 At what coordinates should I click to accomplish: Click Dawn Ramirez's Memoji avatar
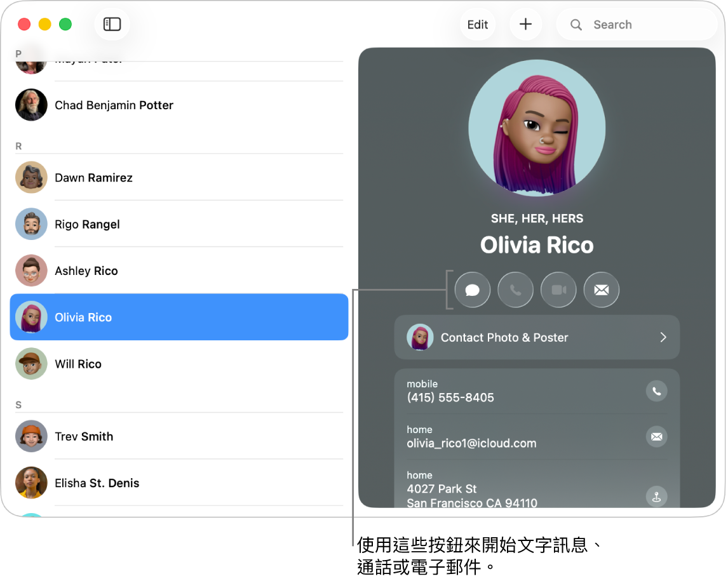click(x=31, y=177)
